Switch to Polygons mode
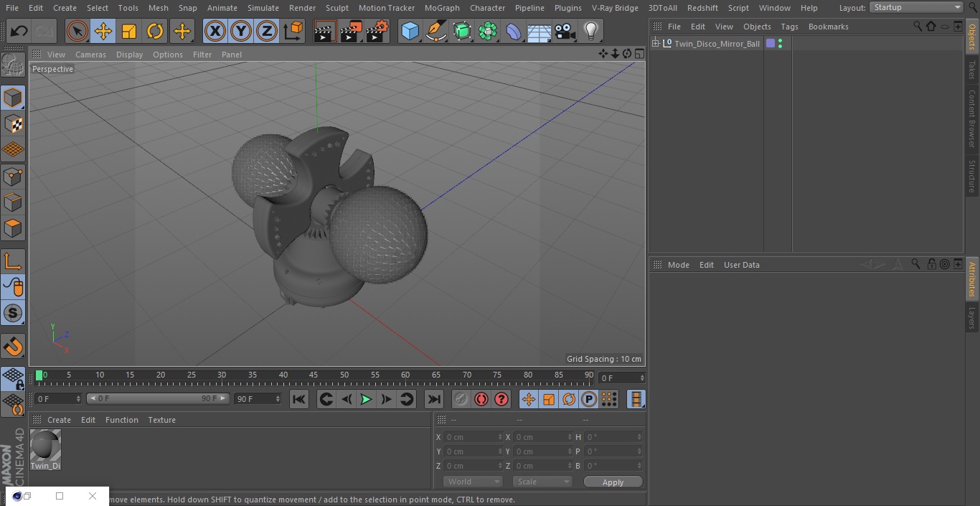The width and height of the screenshot is (980, 506). coord(13,228)
